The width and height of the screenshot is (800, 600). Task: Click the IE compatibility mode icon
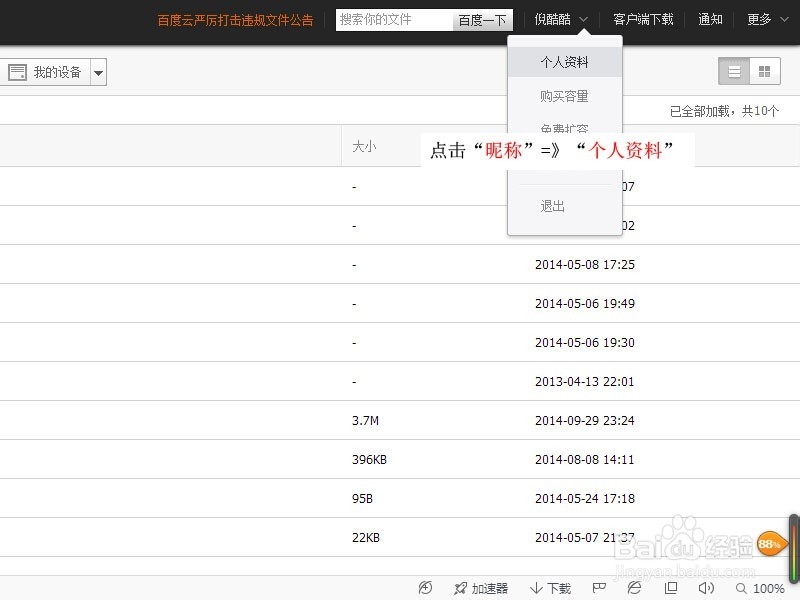click(634, 588)
